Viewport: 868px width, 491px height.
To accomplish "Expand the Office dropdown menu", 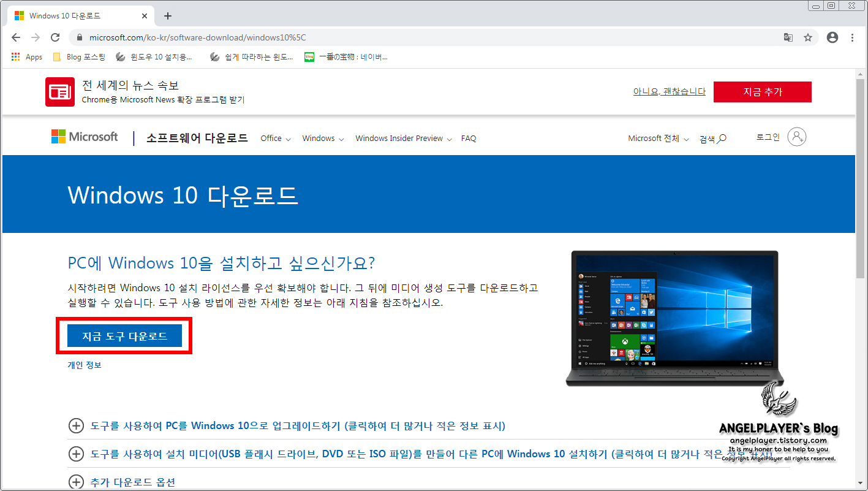I will coord(276,139).
